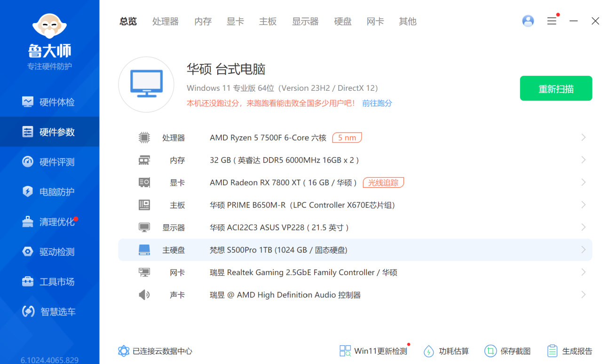Switch to the 总览 tab

point(128,21)
